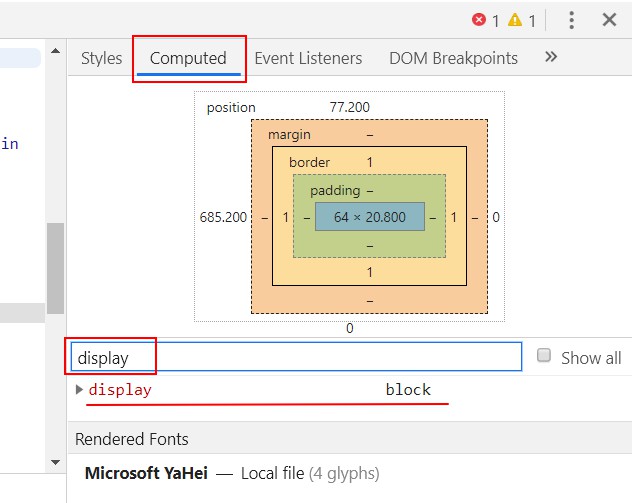Expand the display property triangle

click(80, 390)
